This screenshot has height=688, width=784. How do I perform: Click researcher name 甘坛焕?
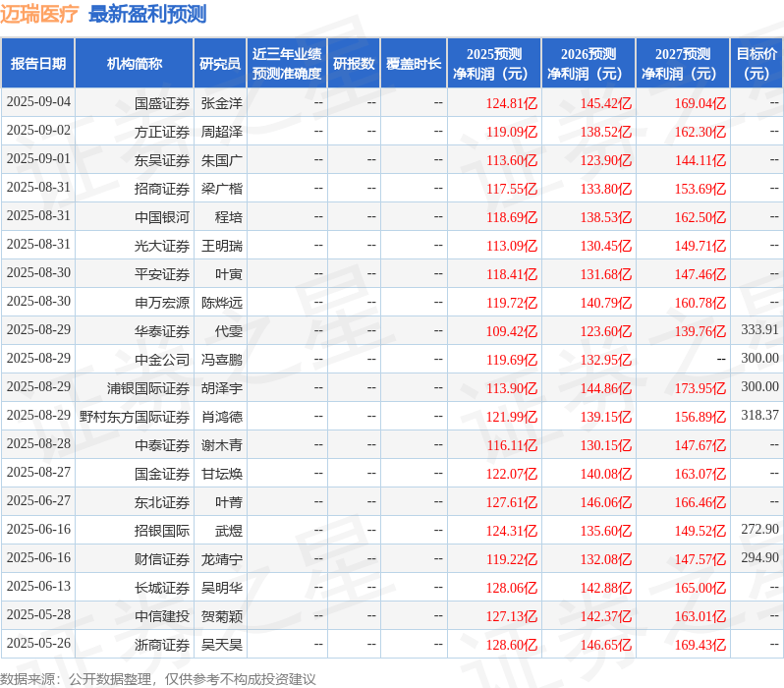222,475
